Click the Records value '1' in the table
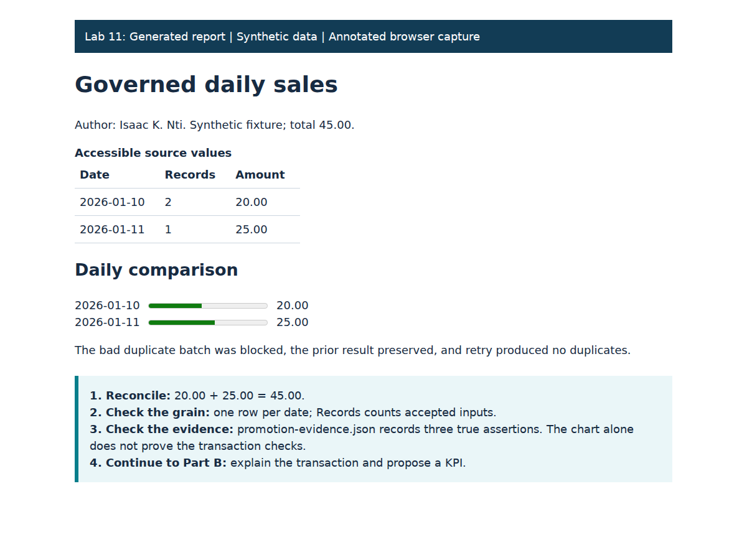Screen dimensions: 747x560 click(168, 230)
